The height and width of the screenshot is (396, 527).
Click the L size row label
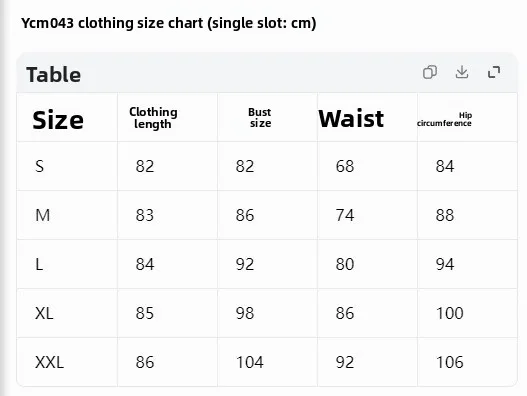coord(39,264)
